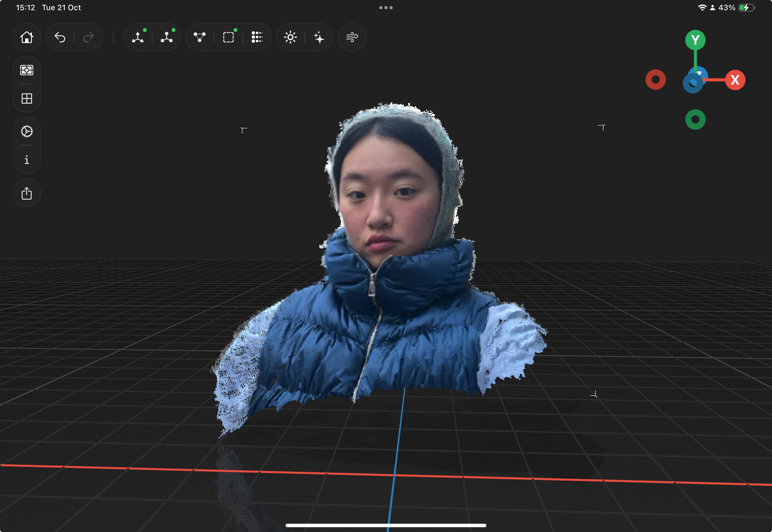
Task: Select the triangle mesh vertices tool
Action: pyautogui.click(x=199, y=37)
